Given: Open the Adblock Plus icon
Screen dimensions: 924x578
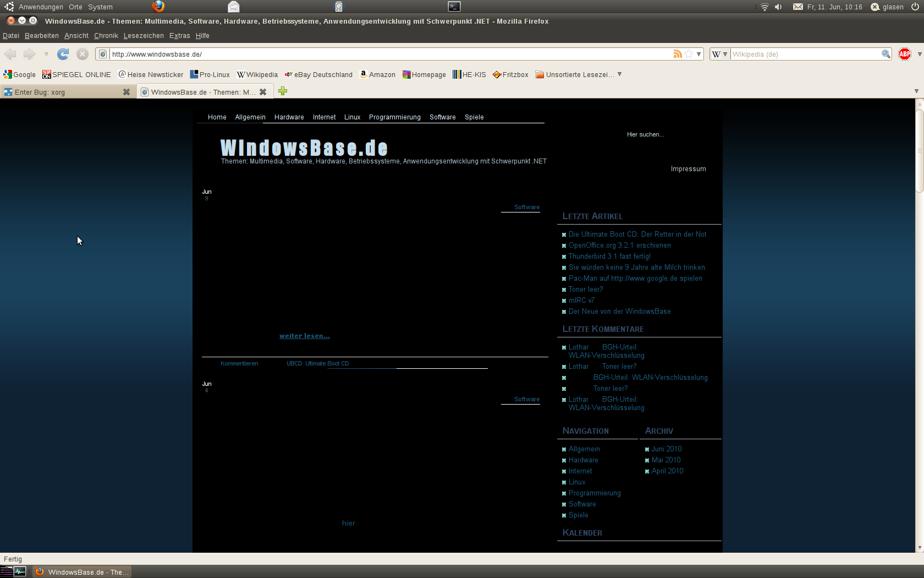Looking at the screenshot, I should [905, 54].
